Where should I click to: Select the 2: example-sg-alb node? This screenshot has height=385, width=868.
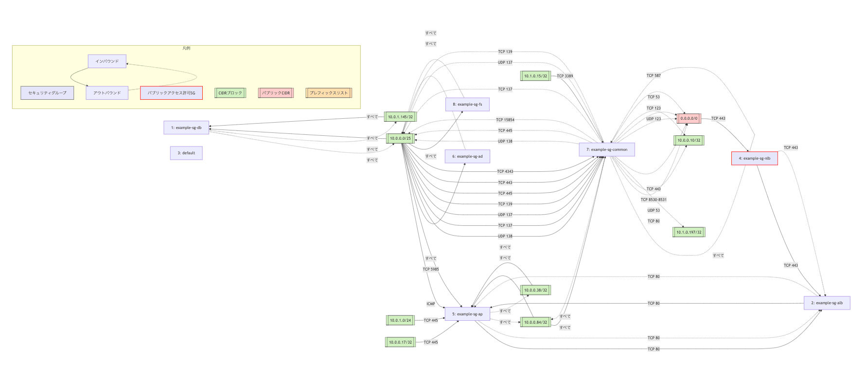(x=827, y=303)
